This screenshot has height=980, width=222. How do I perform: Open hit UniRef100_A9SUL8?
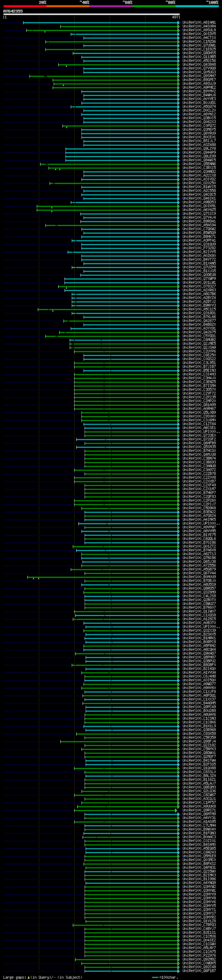tap(199, 30)
